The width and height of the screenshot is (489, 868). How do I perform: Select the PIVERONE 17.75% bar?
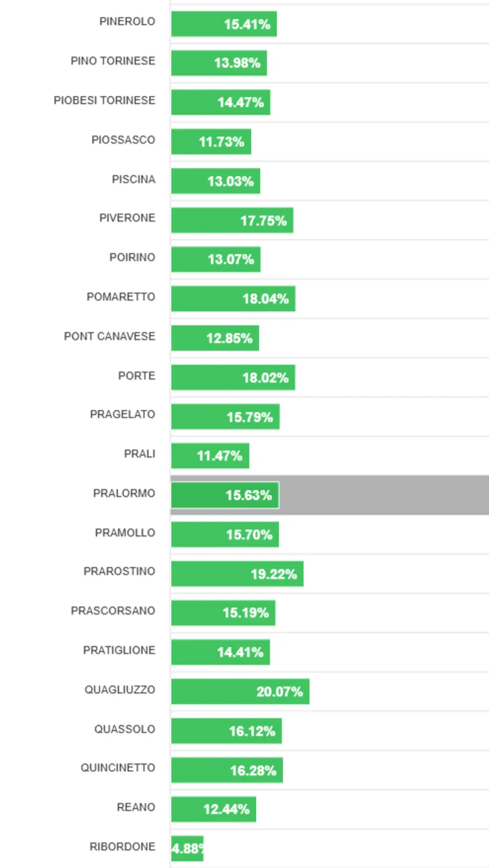[x=232, y=221]
